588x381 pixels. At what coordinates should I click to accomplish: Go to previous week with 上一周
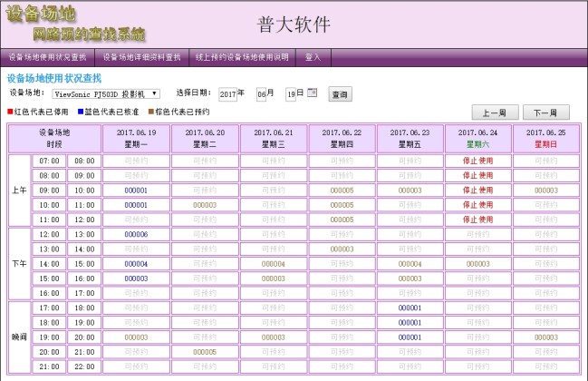(x=495, y=112)
